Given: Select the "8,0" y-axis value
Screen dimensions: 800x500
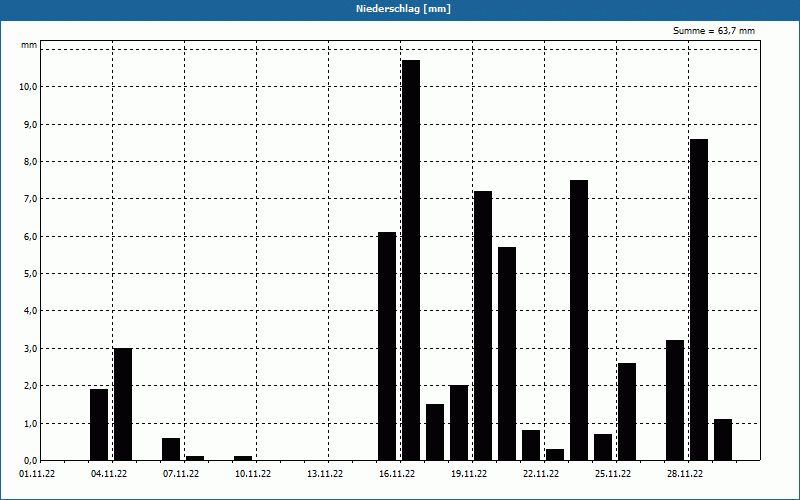Looking at the screenshot, I should tap(30, 162).
